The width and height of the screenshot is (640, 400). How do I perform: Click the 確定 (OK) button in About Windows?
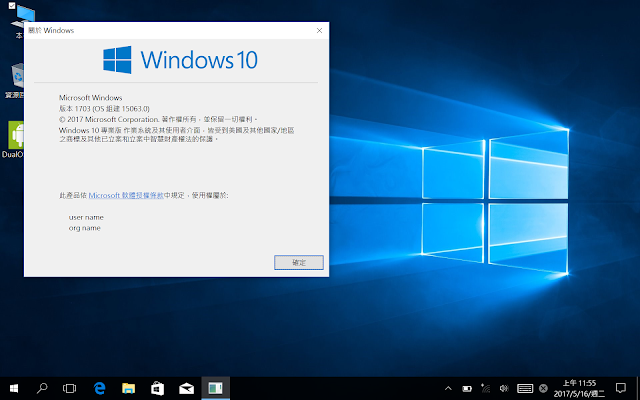[299, 262]
